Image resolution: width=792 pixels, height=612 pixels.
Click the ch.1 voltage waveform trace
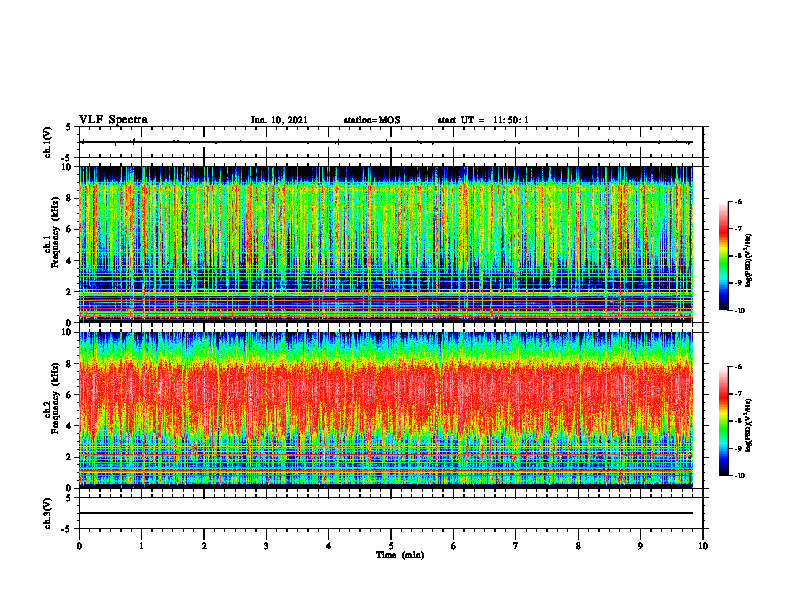pyautogui.click(x=386, y=142)
